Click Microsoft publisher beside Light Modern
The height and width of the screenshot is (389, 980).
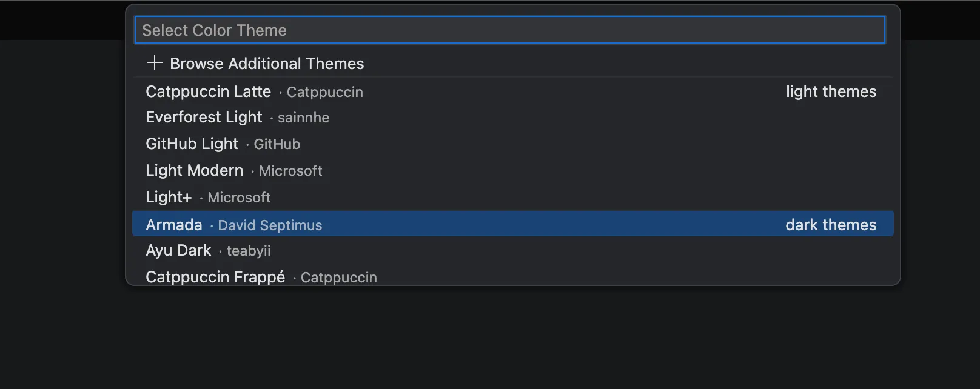click(290, 171)
